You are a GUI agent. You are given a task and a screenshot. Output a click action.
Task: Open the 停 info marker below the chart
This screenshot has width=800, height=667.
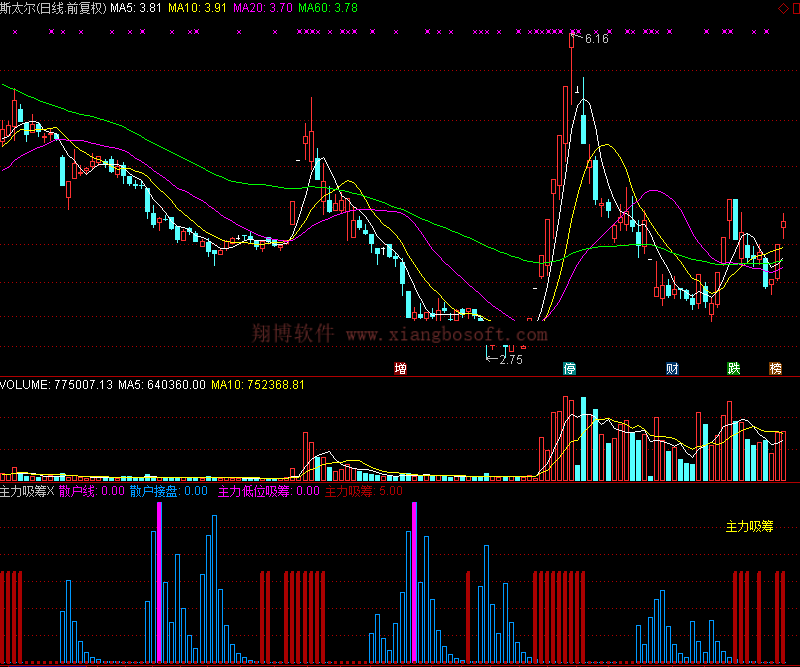[x=569, y=368]
